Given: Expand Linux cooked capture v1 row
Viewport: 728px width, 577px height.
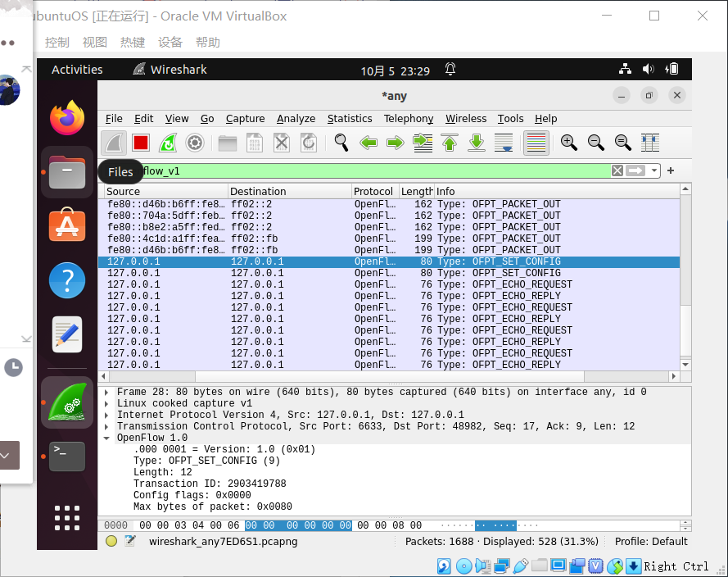Looking at the screenshot, I should pyautogui.click(x=106, y=404).
